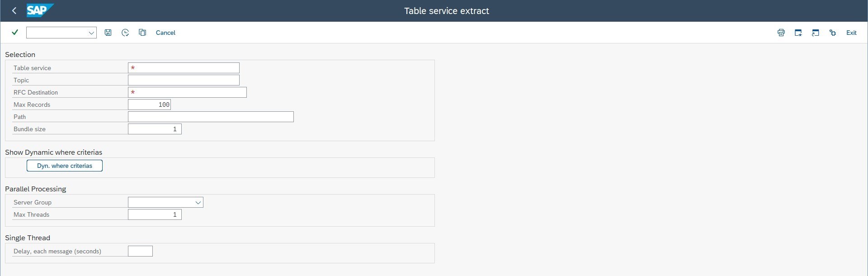
Task: Click the SAP logo
Action: point(39,10)
